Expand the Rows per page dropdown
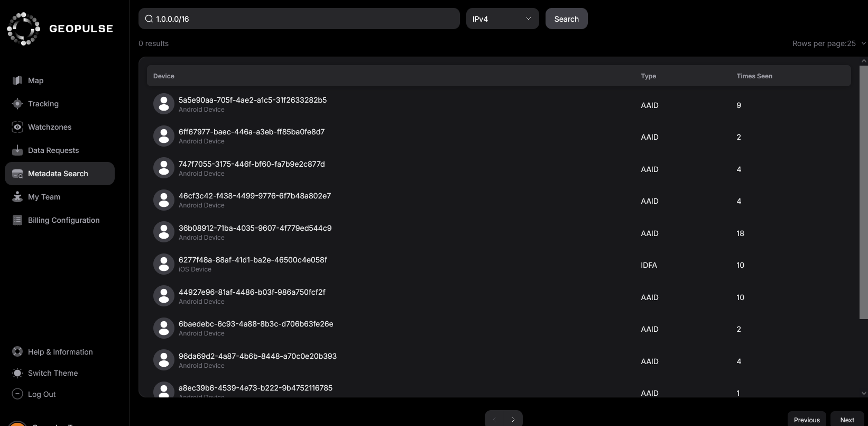 point(828,43)
